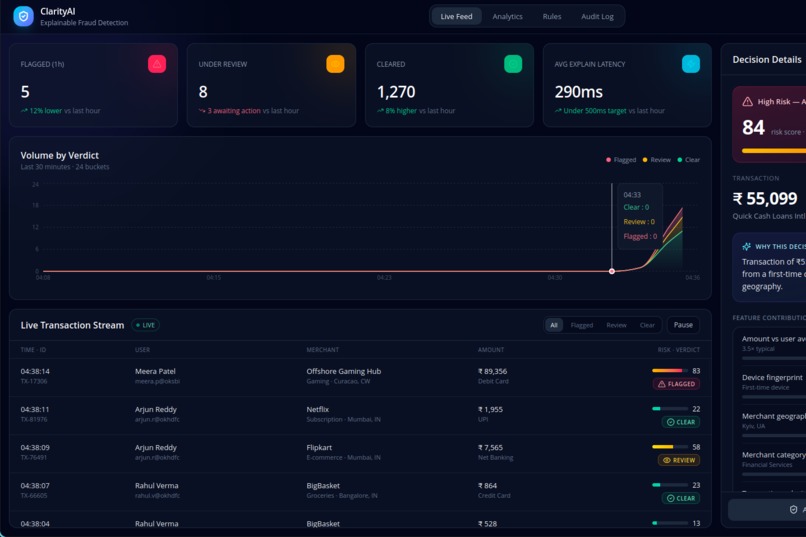Click the 290ms latency value
806x537 pixels.
coord(578,91)
